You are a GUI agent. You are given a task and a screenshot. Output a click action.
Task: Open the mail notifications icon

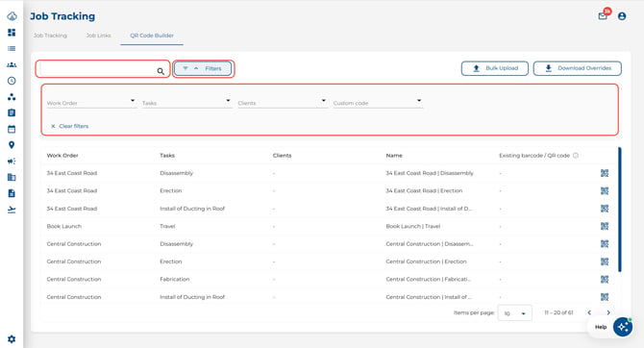(603, 16)
